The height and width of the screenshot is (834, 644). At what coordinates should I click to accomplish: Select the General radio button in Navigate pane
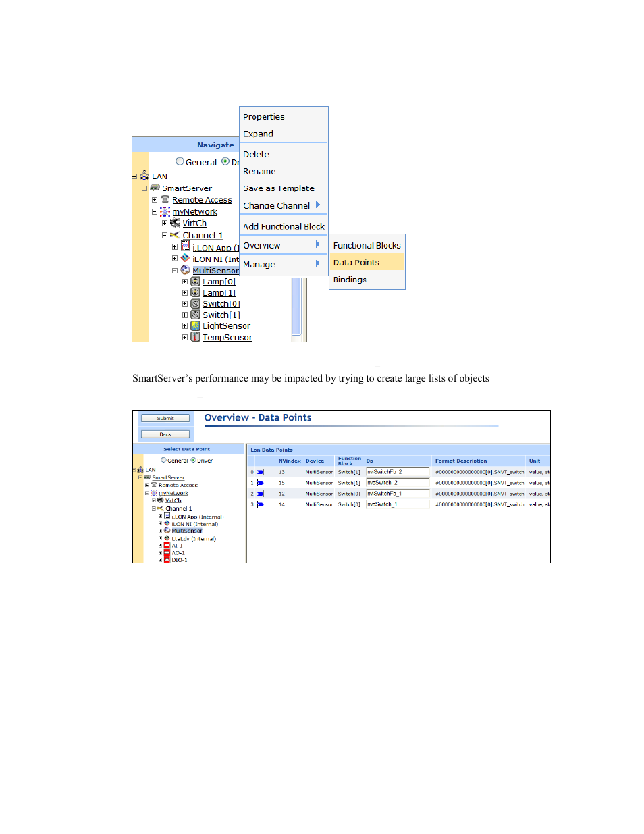[x=180, y=161]
